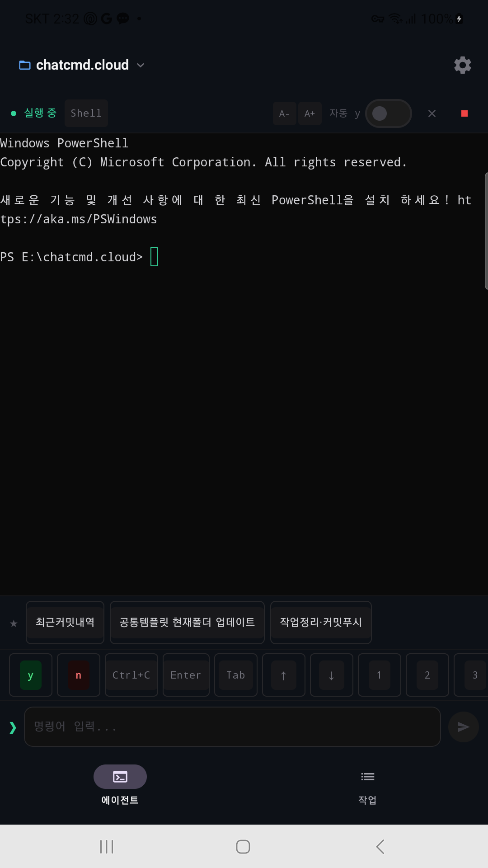Click the terminal scrollbar handle
The image size is (488, 868).
pyautogui.click(x=486, y=231)
